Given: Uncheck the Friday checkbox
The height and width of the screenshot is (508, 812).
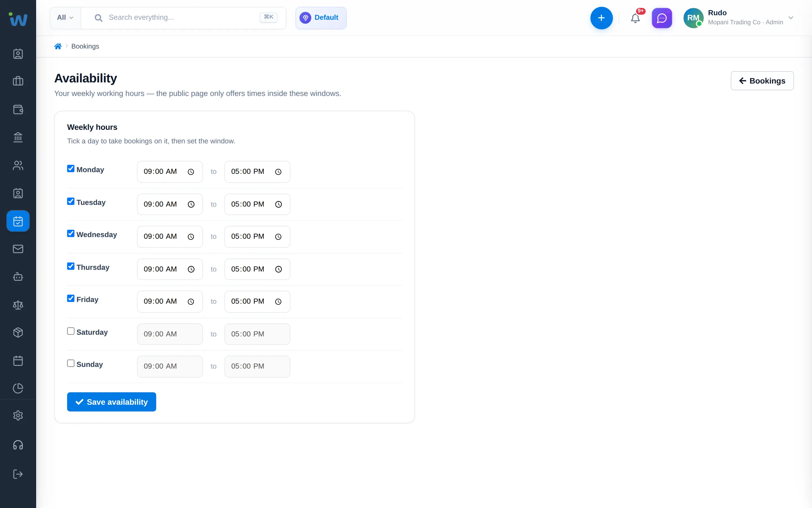Looking at the screenshot, I should pos(71,298).
